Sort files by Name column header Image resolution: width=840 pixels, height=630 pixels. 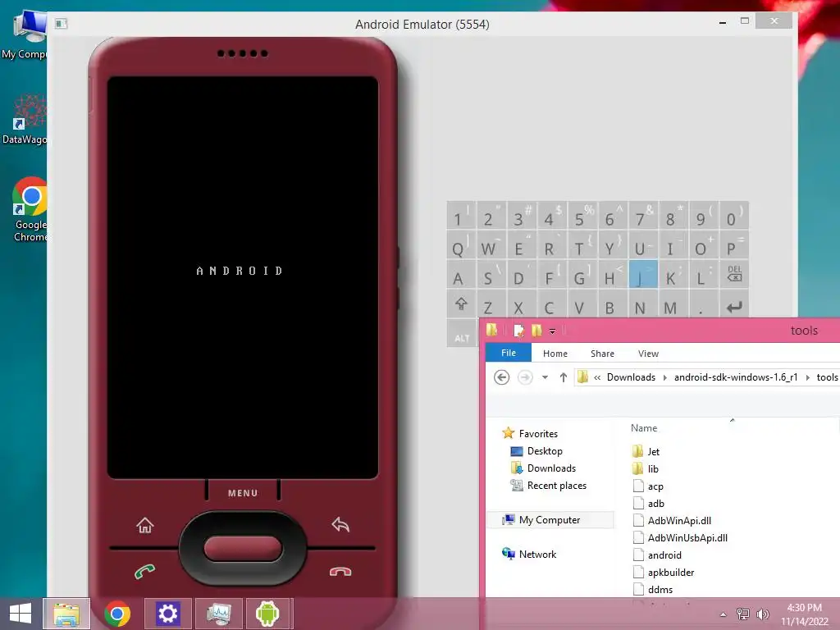tap(643, 428)
